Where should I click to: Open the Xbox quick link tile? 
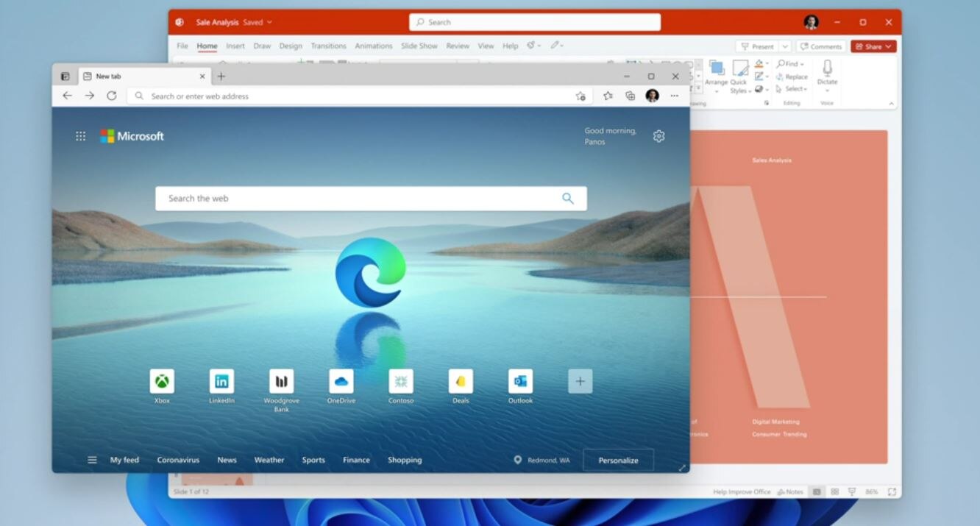click(x=162, y=383)
